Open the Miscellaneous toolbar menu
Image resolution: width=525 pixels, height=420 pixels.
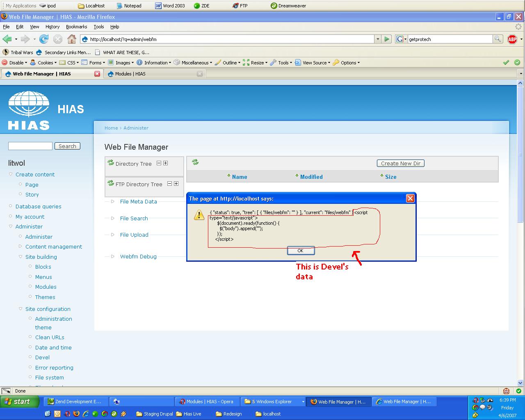193,63
